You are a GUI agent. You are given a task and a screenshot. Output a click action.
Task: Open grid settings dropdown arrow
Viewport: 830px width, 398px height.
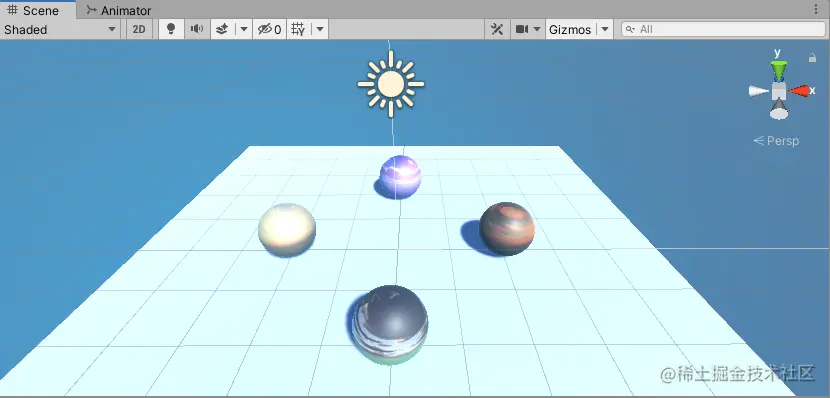click(x=320, y=29)
